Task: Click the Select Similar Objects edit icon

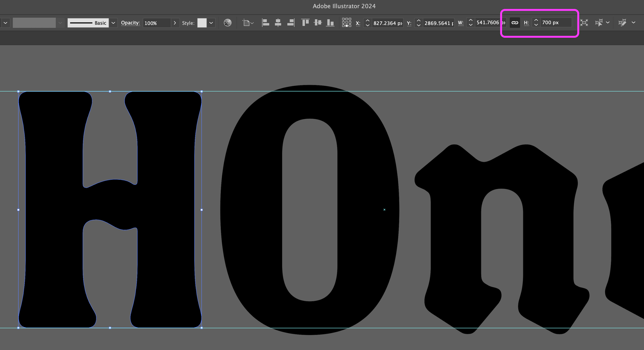Action: 622,23
